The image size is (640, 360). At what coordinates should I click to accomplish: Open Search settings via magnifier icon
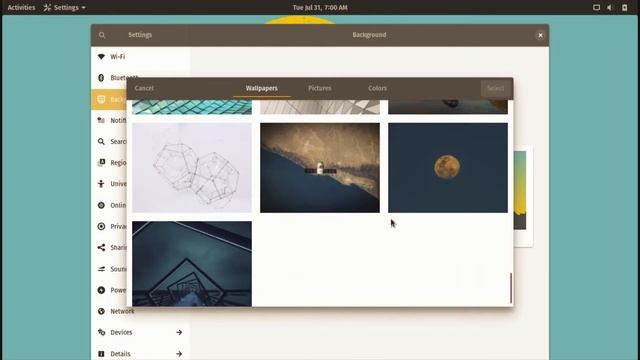click(101, 142)
